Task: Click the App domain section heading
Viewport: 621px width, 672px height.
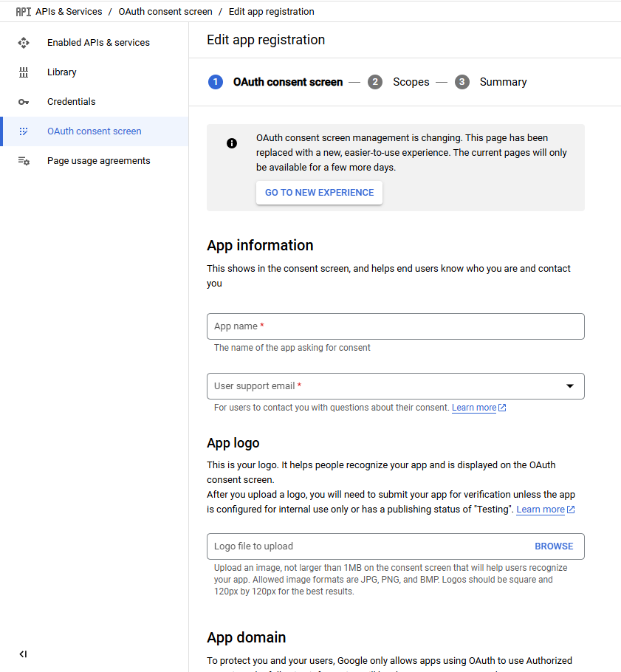Action: pos(247,637)
